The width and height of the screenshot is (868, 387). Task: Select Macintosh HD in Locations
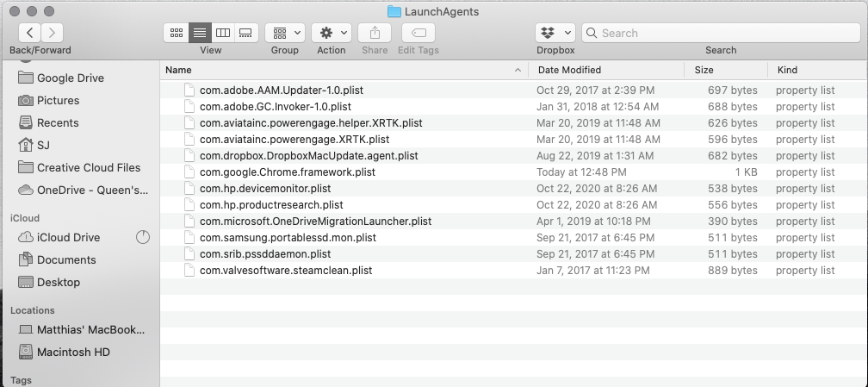(73, 352)
